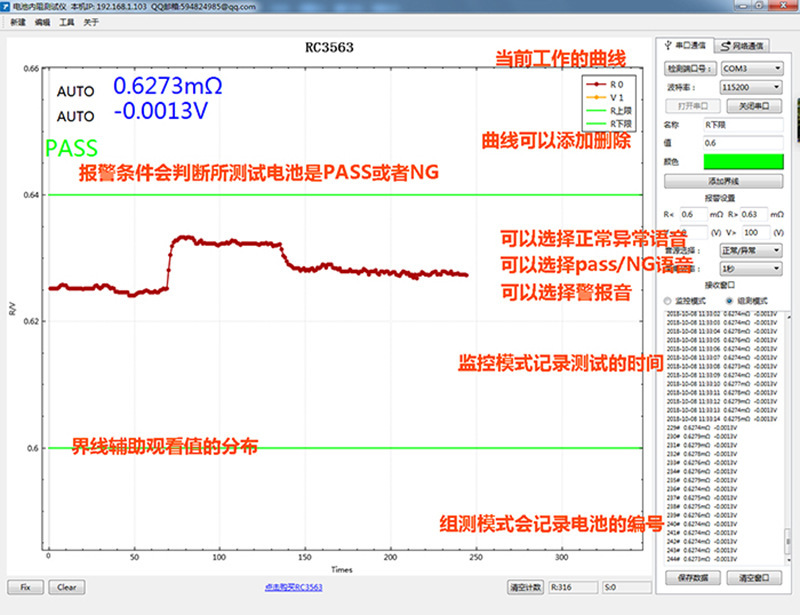Viewport: 800px width, 615px height.
Task: Select the 组测模式 radio button
Action: [x=747, y=301]
